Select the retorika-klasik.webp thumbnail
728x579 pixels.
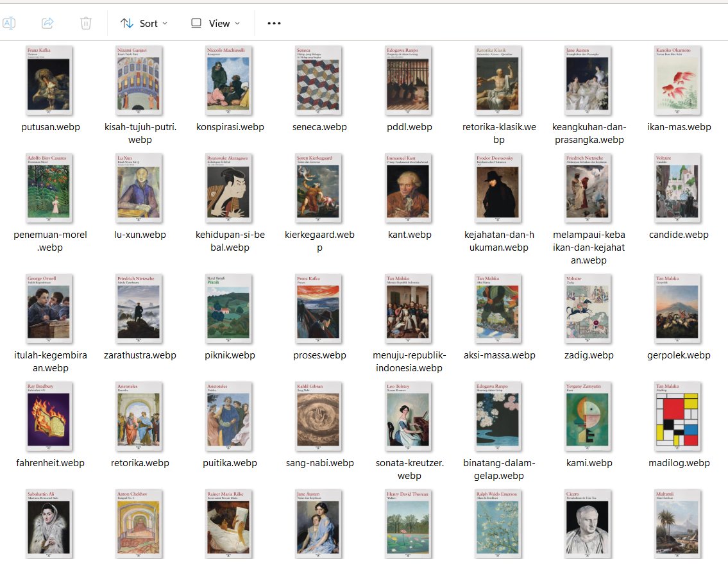(499, 80)
